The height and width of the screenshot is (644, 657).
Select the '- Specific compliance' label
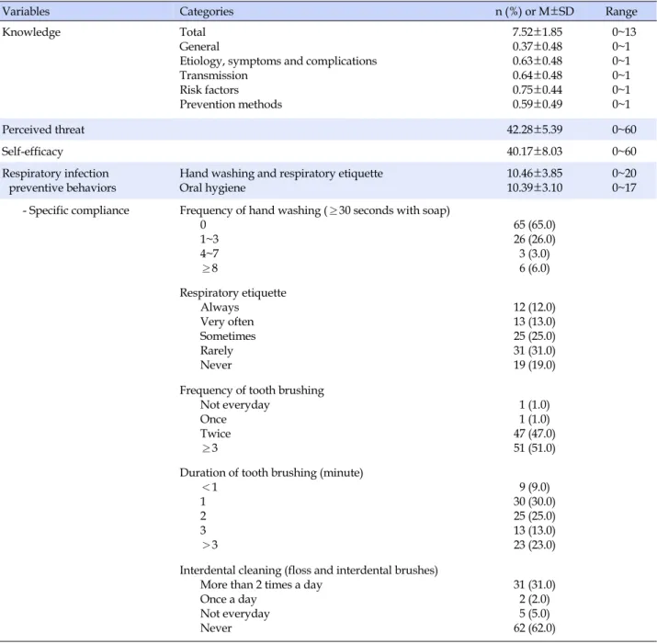point(76,210)
